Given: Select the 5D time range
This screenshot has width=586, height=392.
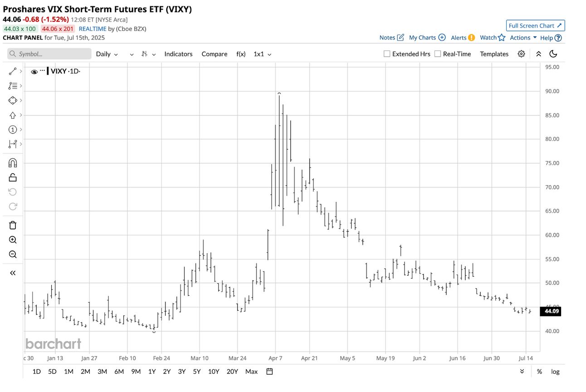Looking at the screenshot, I should (x=52, y=372).
